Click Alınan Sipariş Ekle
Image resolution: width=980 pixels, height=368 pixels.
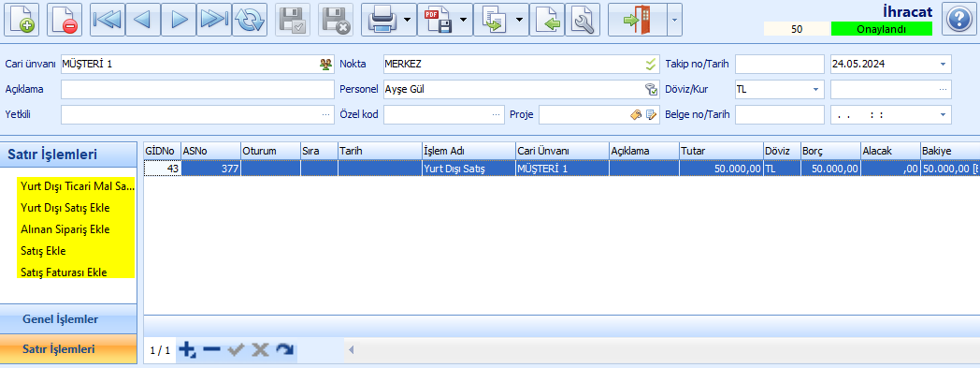click(65, 229)
